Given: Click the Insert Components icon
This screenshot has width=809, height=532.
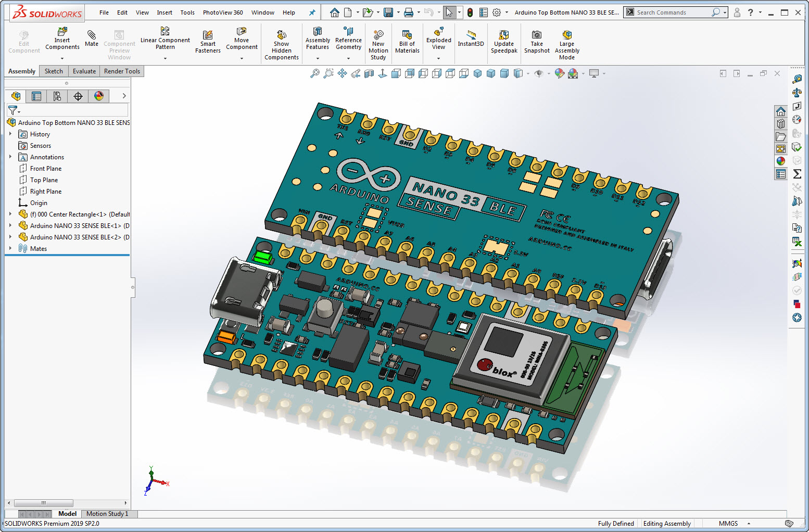Looking at the screenshot, I should [x=62, y=38].
